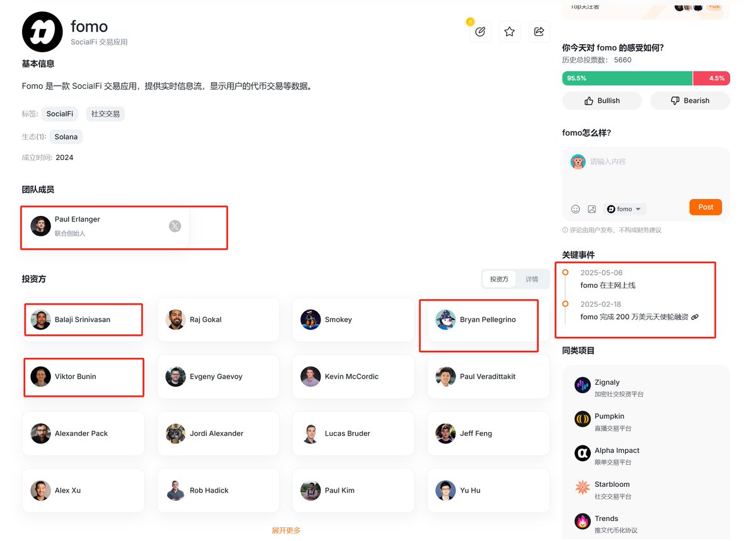The width and height of the screenshot is (756, 541).
Task: Click the 2025-05-06 timeline marker
Action: [565, 272]
